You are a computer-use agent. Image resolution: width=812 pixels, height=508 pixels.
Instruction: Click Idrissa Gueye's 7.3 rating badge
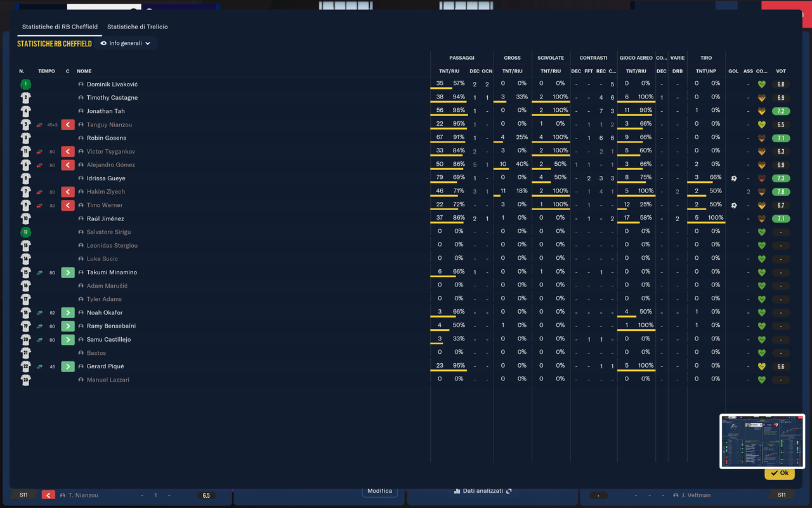[x=781, y=178]
